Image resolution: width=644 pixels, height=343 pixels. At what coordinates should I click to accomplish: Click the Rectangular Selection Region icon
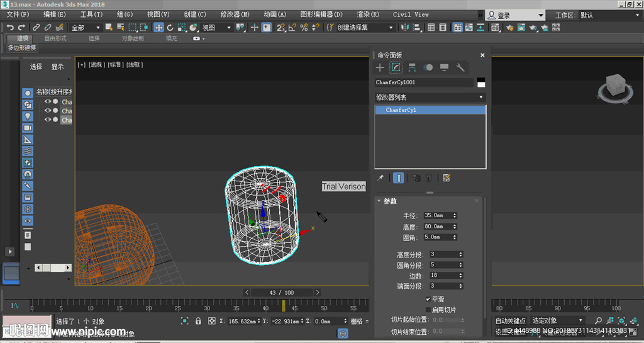132,28
